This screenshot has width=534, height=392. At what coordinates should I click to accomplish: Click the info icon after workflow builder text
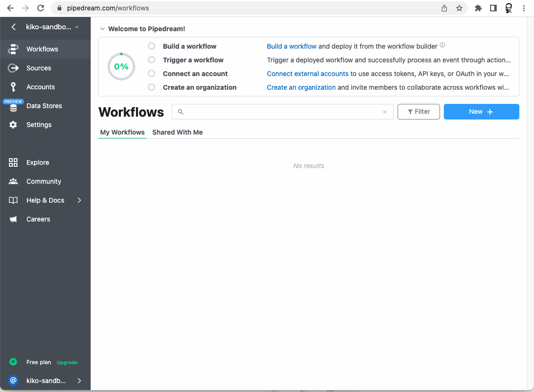click(442, 45)
